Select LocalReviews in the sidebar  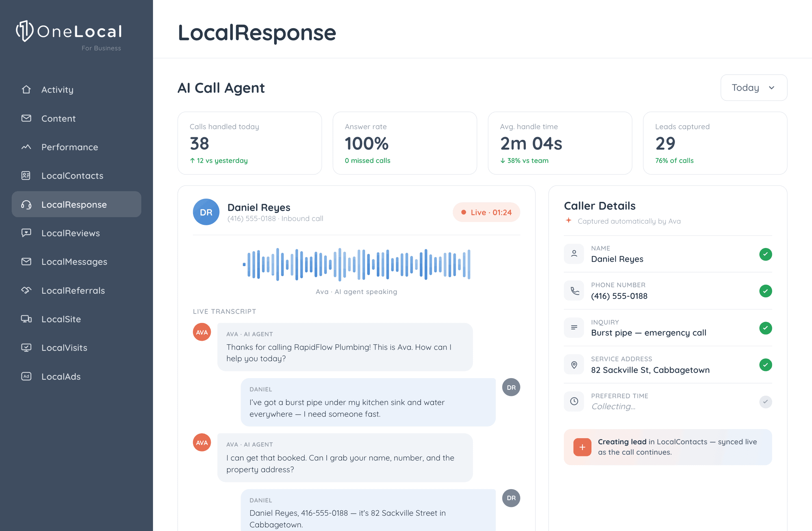[x=76, y=233]
